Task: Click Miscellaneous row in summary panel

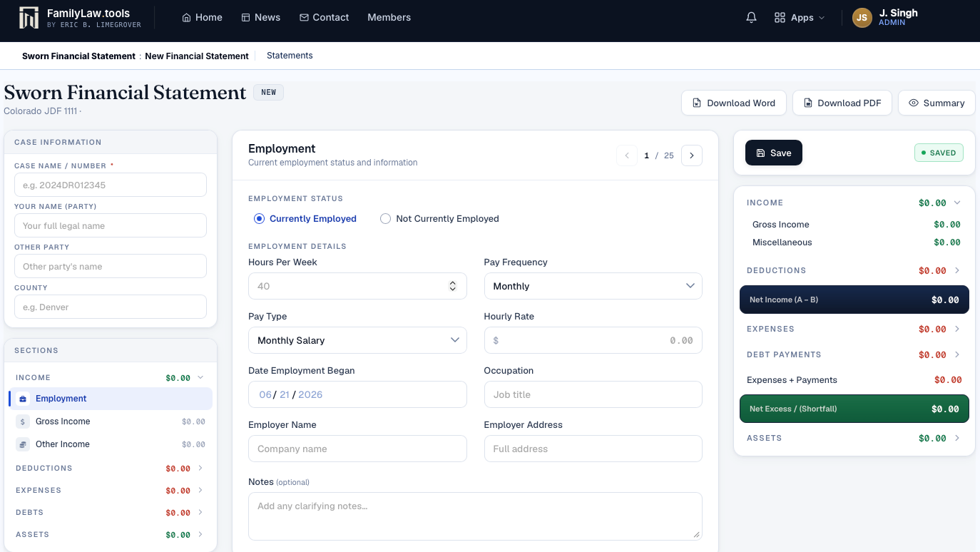Action: tap(857, 242)
